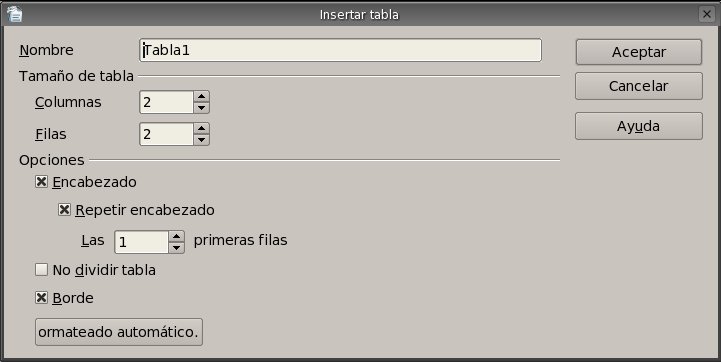Close the Insertar tabla dialog
This screenshot has width=721, height=362.
pos(707,14)
